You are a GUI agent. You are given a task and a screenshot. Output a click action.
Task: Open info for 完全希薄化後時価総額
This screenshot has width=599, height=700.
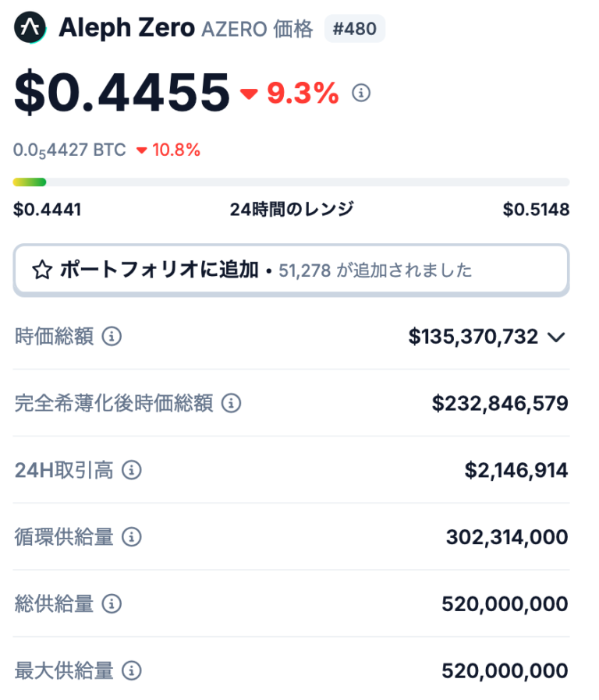(x=230, y=404)
